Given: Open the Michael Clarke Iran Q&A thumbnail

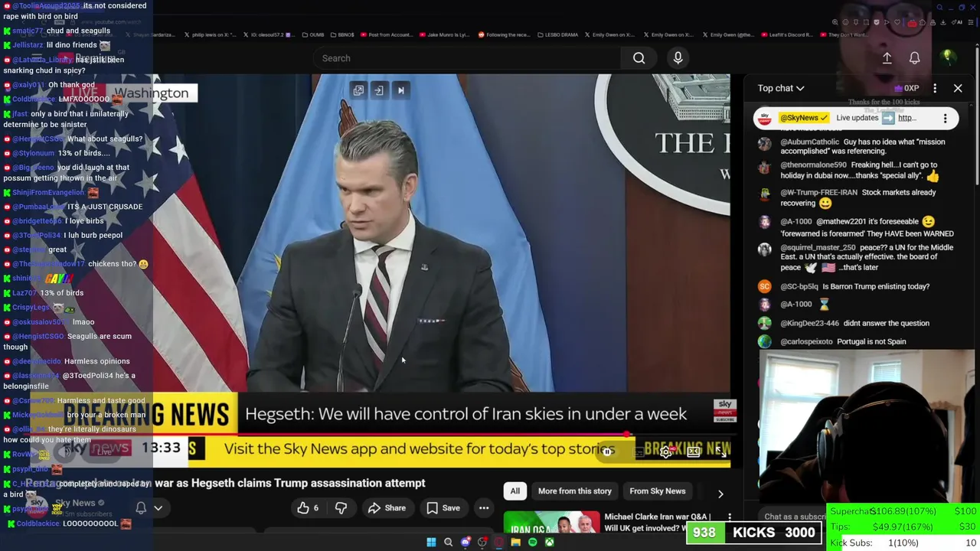Looking at the screenshot, I should pos(551,523).
